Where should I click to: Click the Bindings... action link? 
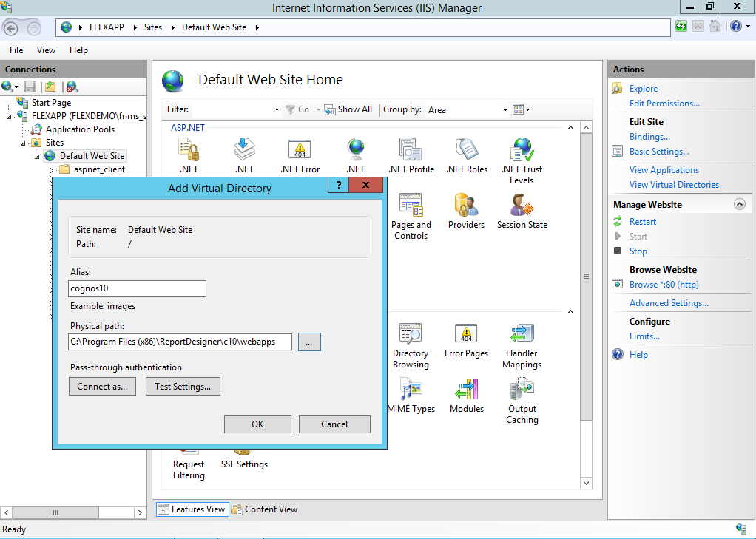649,137
